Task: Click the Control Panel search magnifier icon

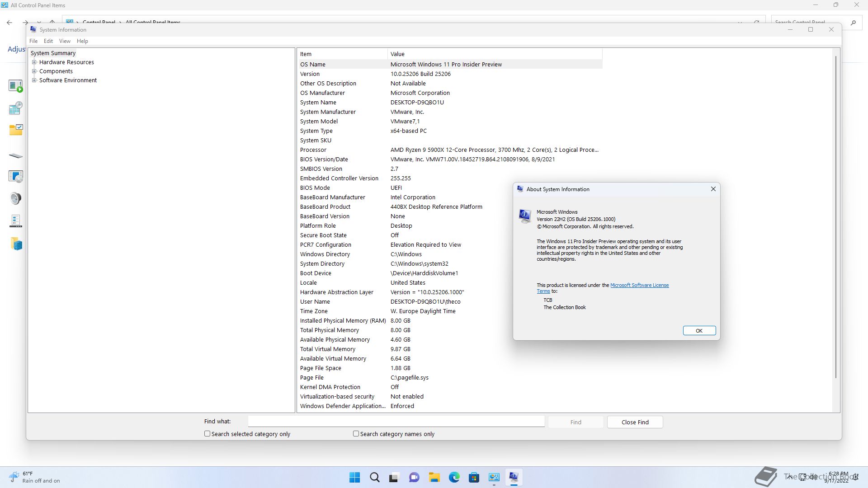Action: point(853,22)
